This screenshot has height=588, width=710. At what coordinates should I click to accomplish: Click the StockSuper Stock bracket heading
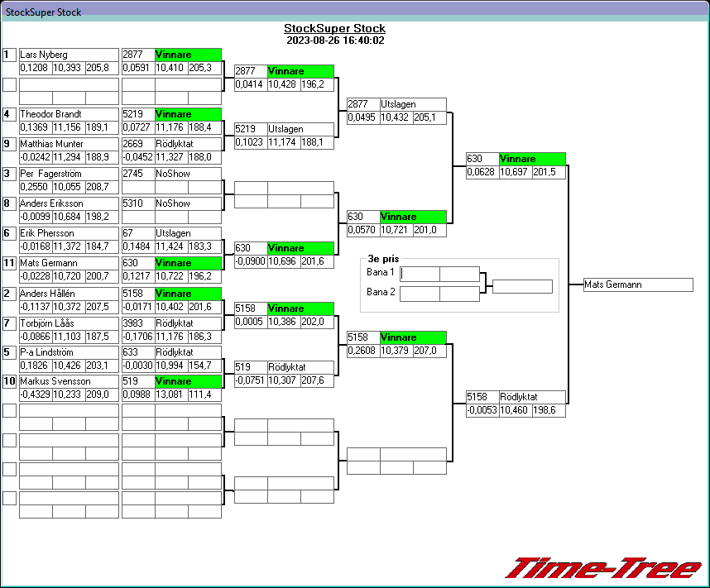[334, 28]
